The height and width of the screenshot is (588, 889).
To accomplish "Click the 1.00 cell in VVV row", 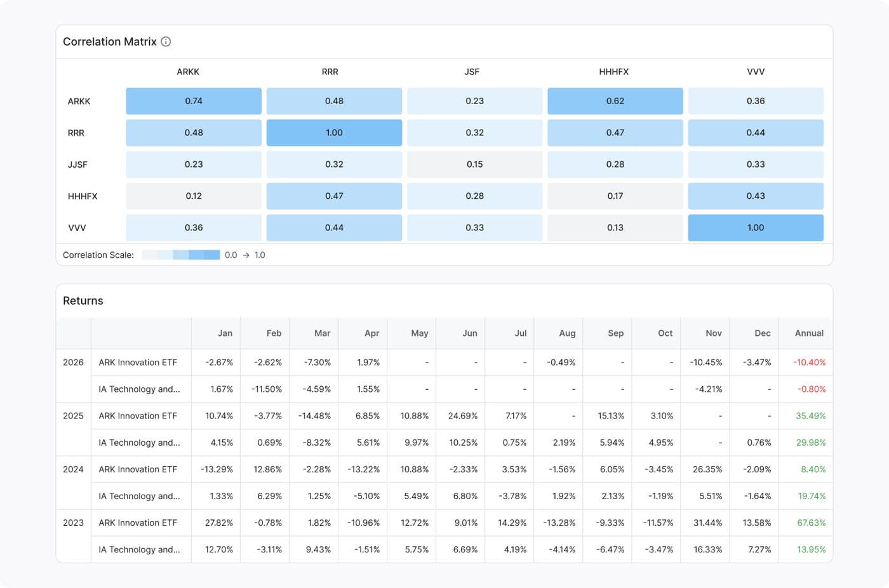I will tap(756, 228).
